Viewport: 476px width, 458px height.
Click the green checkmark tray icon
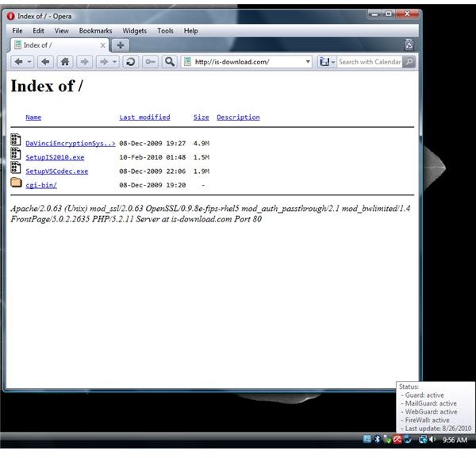pos(387,439)
